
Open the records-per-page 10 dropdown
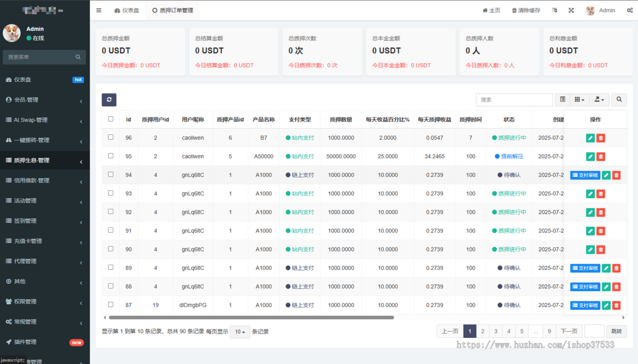pos(240,332)
